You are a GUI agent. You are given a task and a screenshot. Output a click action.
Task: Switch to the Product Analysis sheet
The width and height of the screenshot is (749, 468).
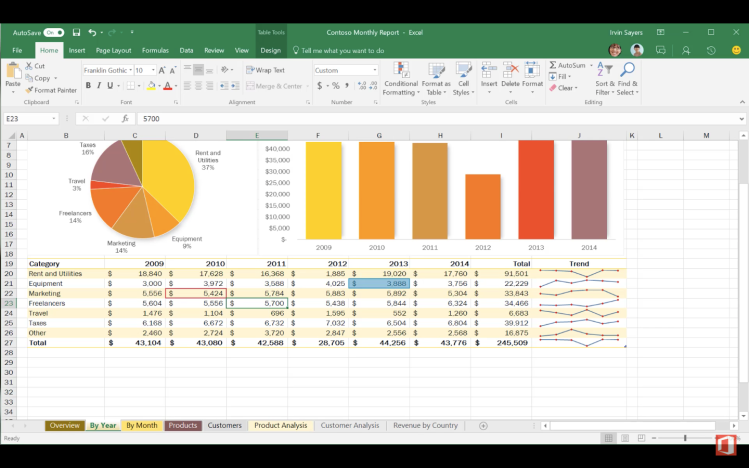[x=280, y=425]
